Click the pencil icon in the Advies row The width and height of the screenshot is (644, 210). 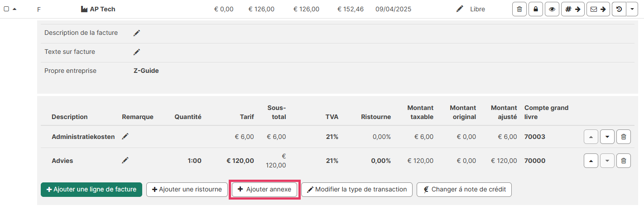(x=125, y=160)
